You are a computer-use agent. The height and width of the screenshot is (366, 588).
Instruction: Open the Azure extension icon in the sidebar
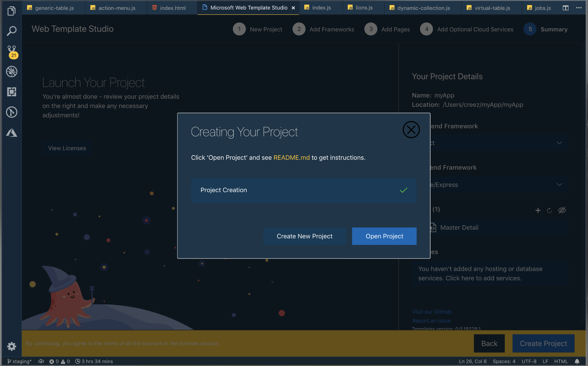(11, 132)
